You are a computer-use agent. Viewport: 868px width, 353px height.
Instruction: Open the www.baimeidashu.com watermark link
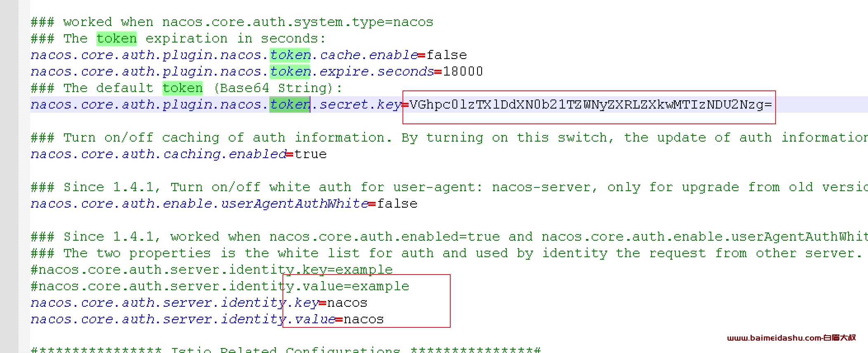coord(791,338)
